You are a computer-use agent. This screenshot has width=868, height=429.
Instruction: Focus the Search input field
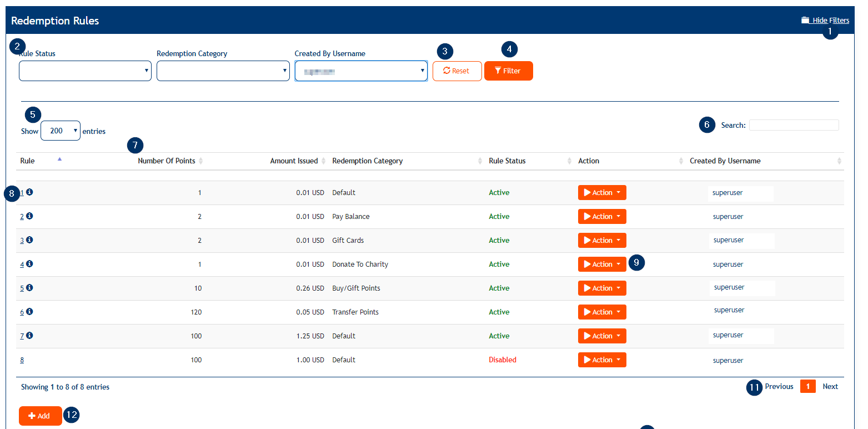tap(794, 126)
